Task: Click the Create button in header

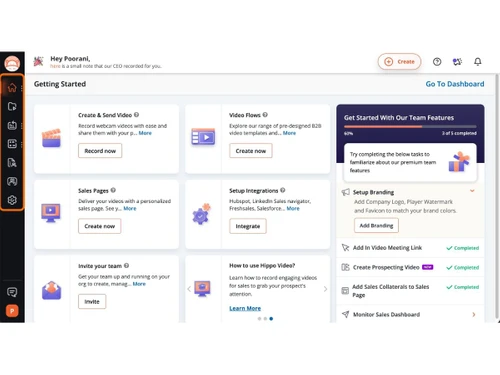Action: pyautogui.click(x=399, y=62)
